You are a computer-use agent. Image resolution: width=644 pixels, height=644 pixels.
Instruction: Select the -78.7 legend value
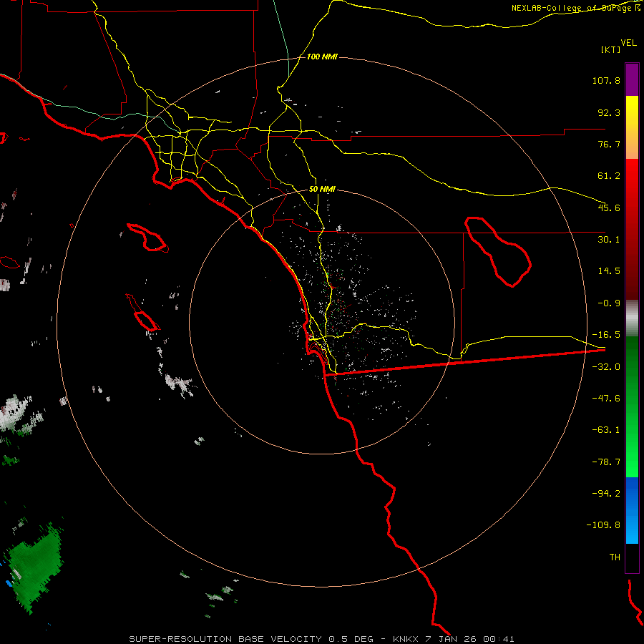606,462
